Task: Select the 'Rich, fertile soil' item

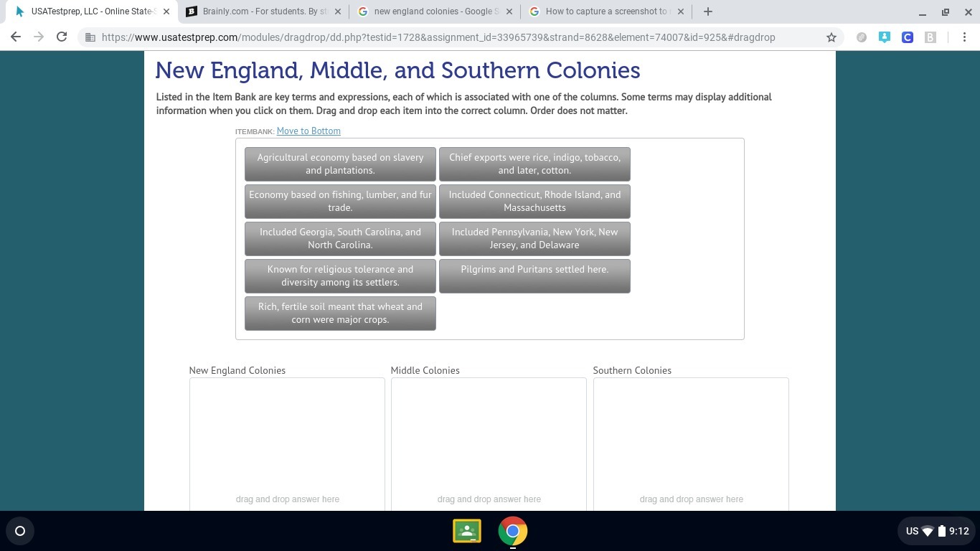Action: click(x=340, y=313)
